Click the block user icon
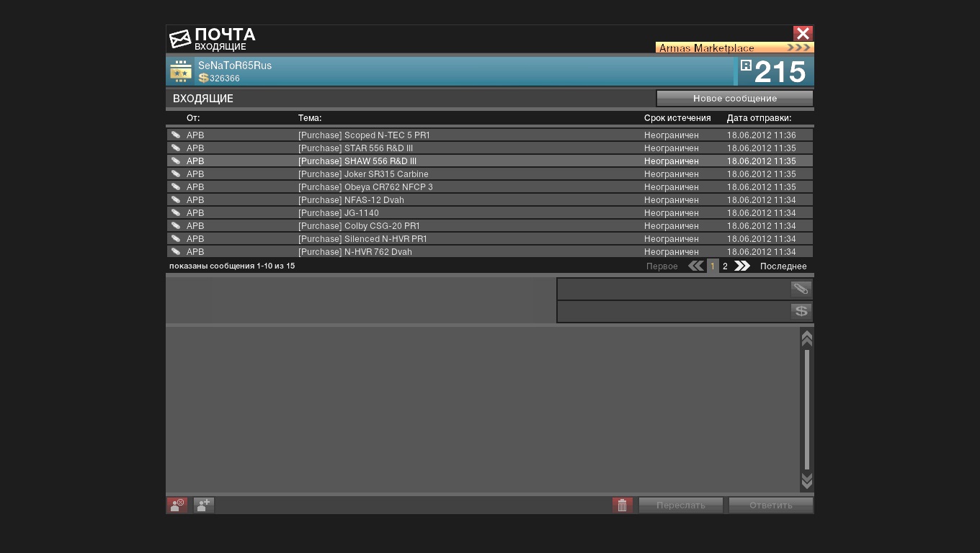Screen dimensions: 980x553 pyautogui.click(x=177, y=505)
